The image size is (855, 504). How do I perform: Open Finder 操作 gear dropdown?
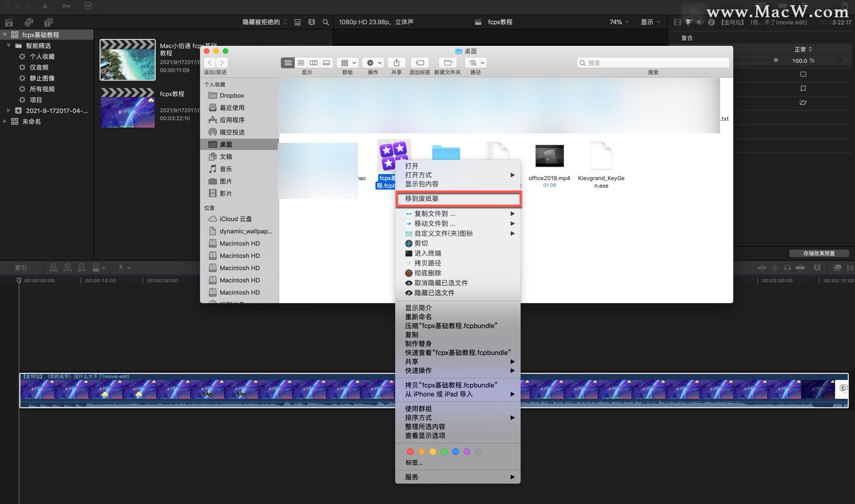[374, 63]
